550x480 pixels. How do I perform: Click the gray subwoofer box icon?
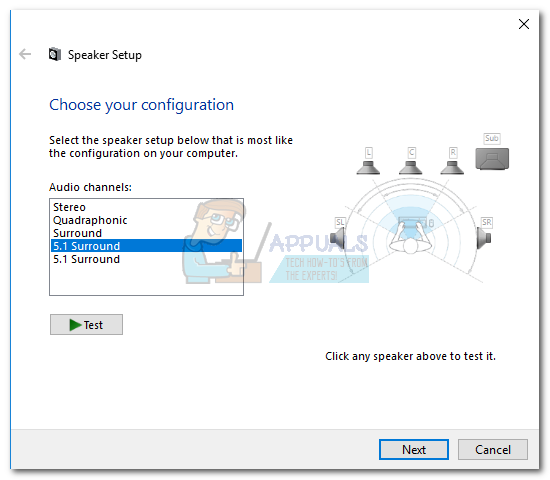[492, 159]
